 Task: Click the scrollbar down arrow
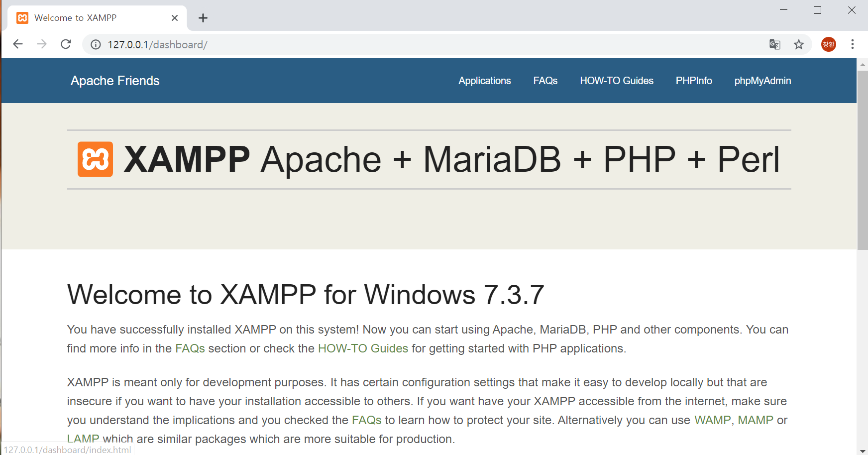[863, 451]
